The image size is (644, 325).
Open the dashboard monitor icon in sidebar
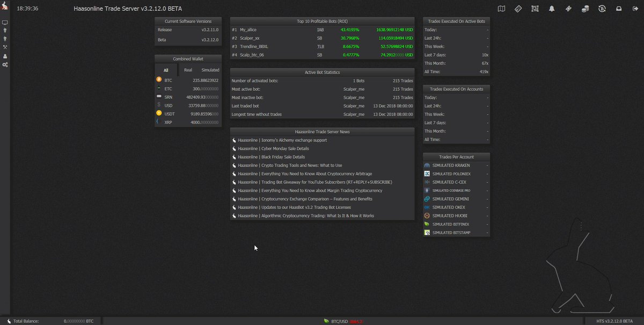[5, 23]
